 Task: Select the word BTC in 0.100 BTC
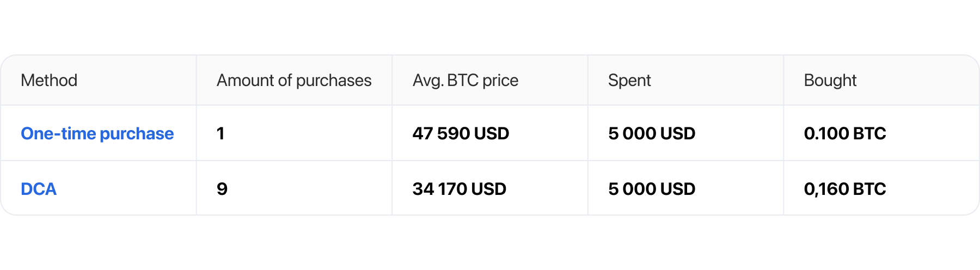point(869,133)
